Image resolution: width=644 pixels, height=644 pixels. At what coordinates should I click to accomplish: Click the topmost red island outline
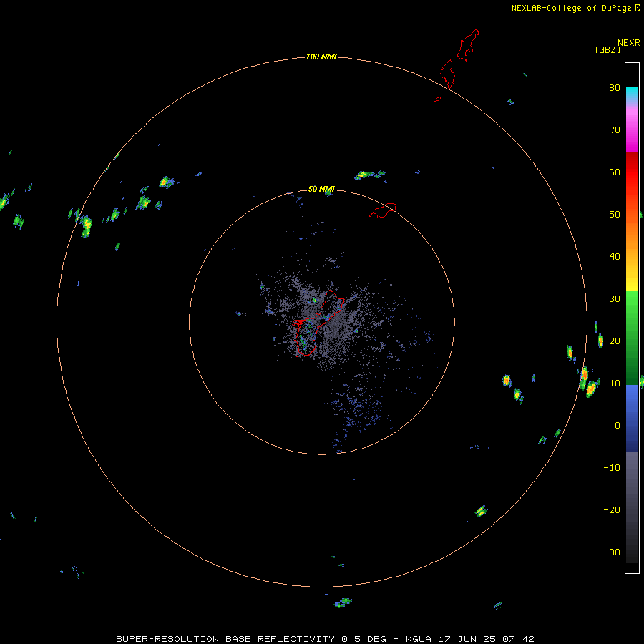(468, 45)
